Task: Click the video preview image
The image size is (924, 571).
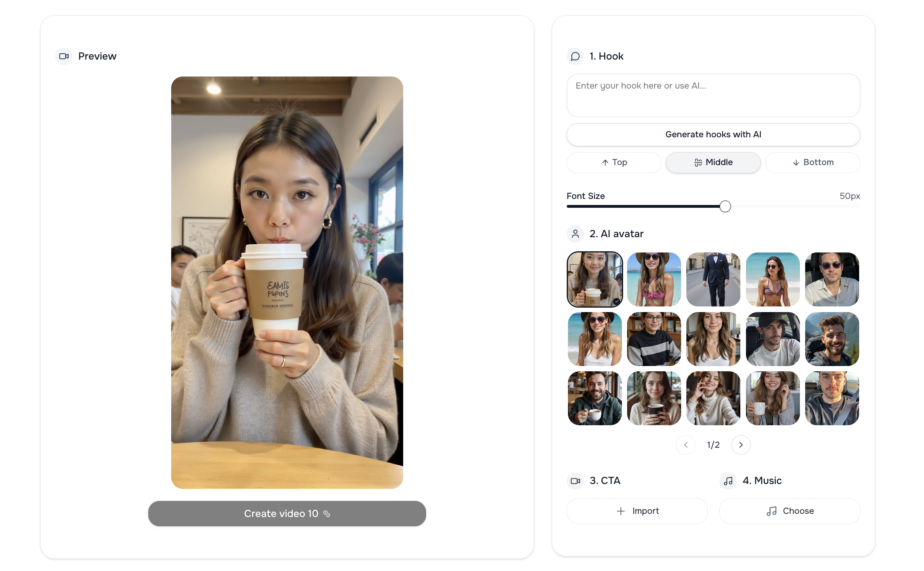Action: (x=287, y=282)
